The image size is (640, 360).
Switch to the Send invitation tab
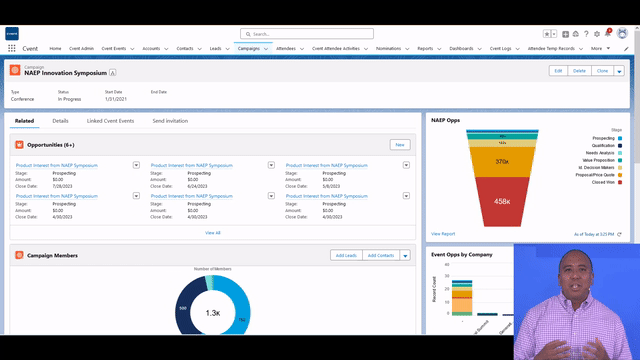click(x=170, y=121)
